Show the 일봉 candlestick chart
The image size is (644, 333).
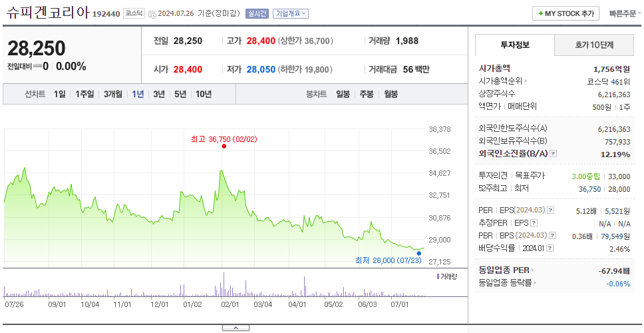343,94
